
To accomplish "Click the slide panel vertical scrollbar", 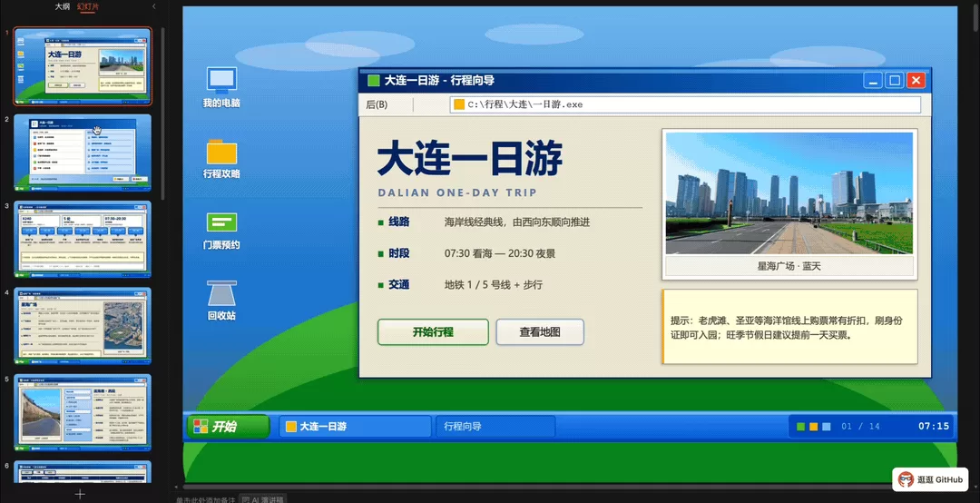I will tap(163, 113).
